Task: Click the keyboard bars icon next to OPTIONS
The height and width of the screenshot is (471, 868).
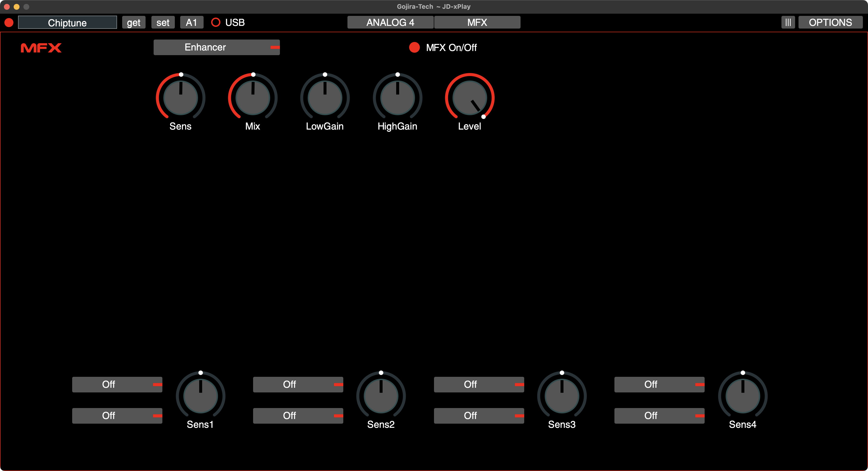Action: tap(788, 23)
